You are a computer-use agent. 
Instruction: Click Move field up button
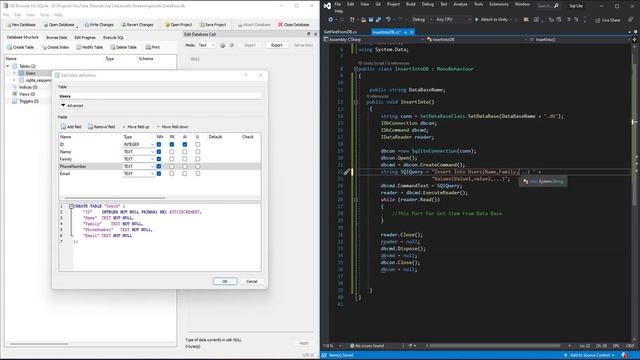click(136, 127)
